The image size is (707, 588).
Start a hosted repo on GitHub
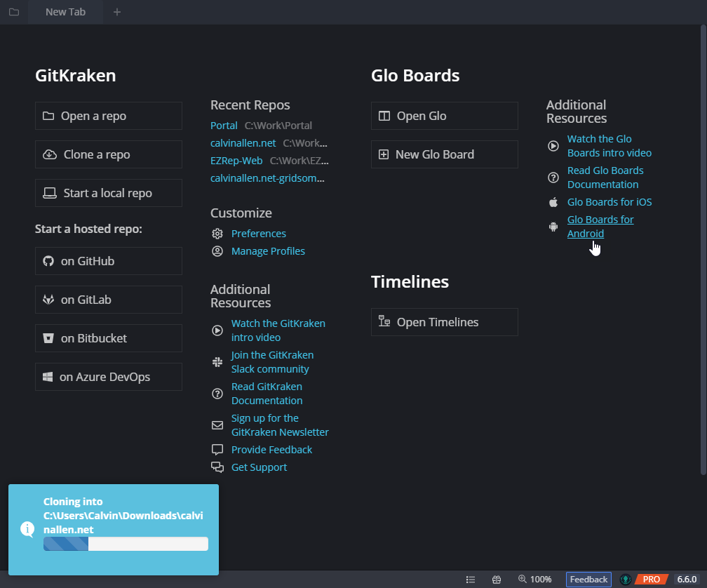109,261
